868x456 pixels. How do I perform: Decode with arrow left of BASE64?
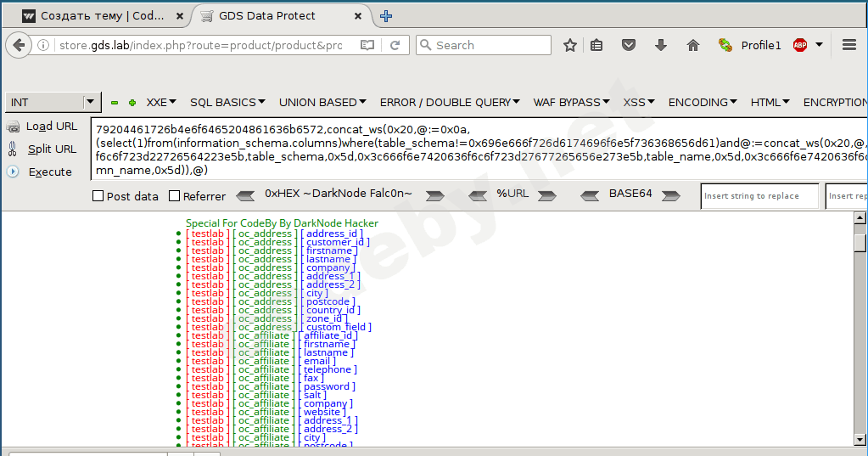pyautogui.click(x=590, y=195)
